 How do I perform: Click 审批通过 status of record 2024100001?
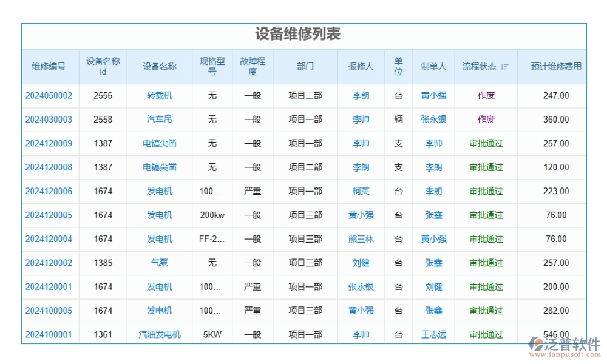click(x=486, y=334)
